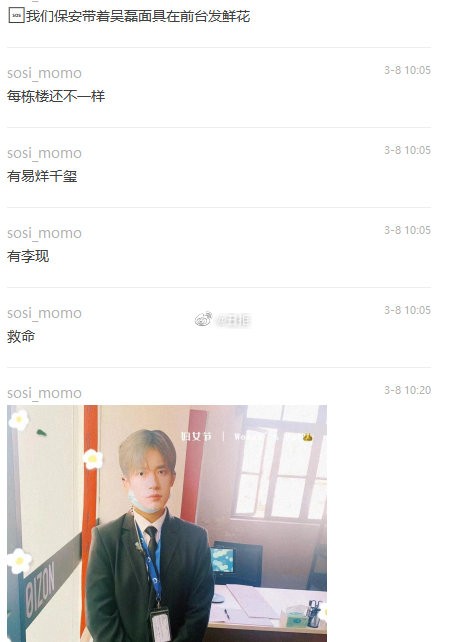Click the blurred Weibo watermark username
Viewport: 449px width, 642px height.
pyautogui.click(x=233, y=320)
